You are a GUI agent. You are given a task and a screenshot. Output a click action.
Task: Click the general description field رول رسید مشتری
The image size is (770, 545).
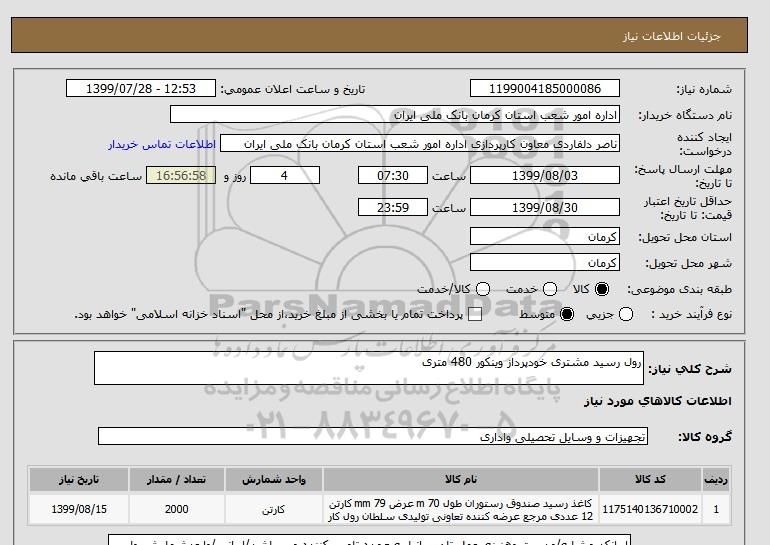point(369,368)
